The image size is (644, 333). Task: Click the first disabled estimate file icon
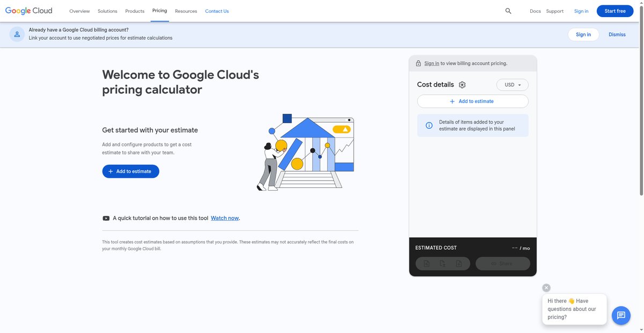427,264
